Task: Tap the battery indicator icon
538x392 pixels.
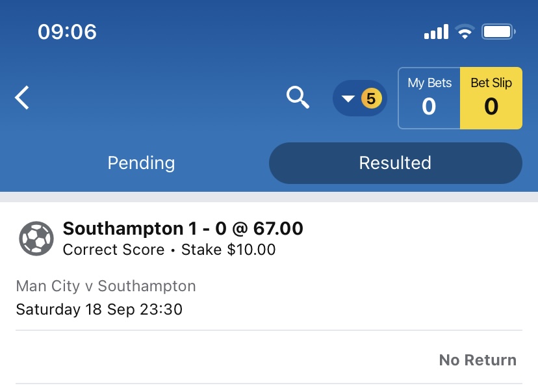Action: click(498, 32)
